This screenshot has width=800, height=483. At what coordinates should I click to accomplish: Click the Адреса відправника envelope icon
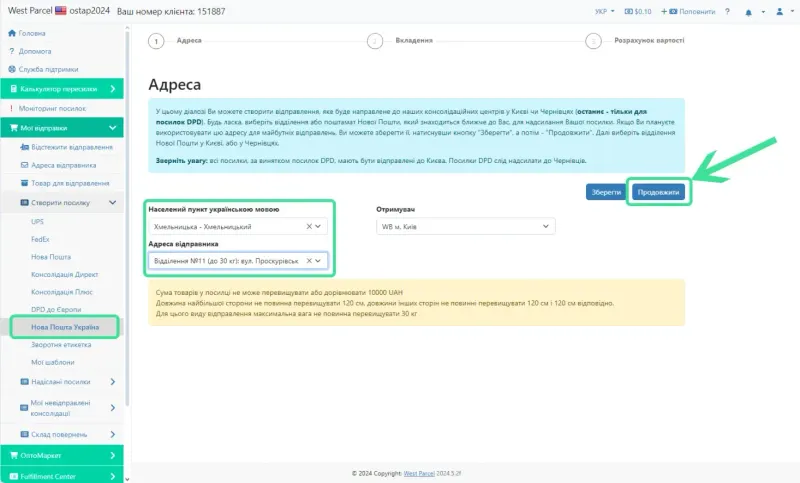[24, 165]
